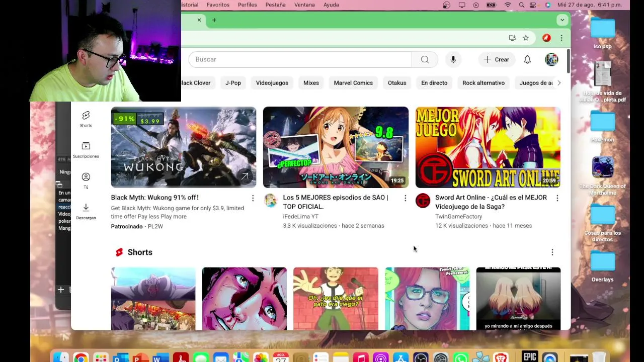Play the Ben 10 pato ciego Short
The image size is (644, 362).
(x=336, y=299)
